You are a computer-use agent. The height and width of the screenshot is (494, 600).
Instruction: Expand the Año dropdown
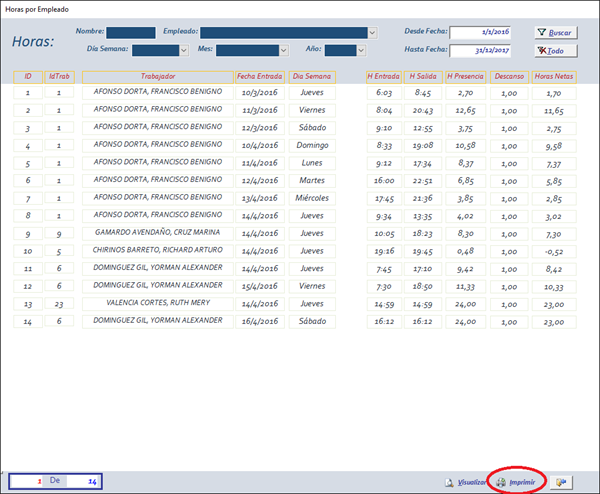pyautogui.click(x=361, y=50)
